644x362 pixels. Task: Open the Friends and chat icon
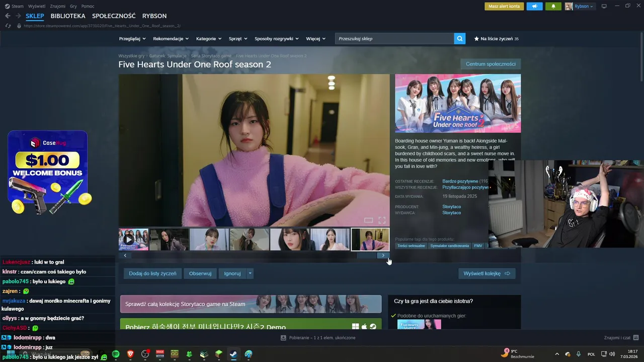tap(636, 337)
